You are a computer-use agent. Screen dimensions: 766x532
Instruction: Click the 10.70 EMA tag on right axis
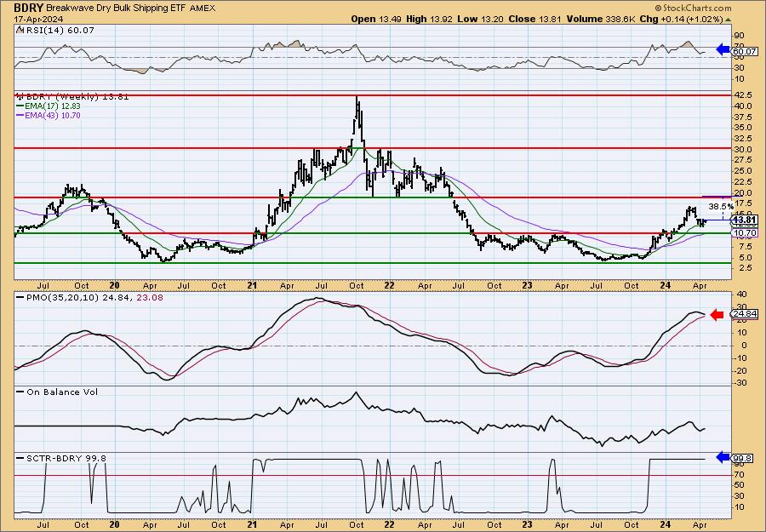coord(745,233)
